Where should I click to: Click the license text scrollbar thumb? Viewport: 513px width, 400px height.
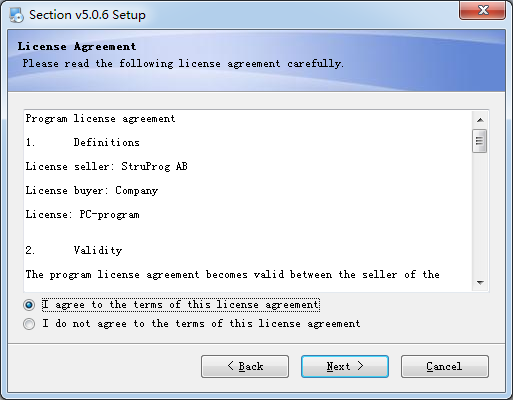480,141
